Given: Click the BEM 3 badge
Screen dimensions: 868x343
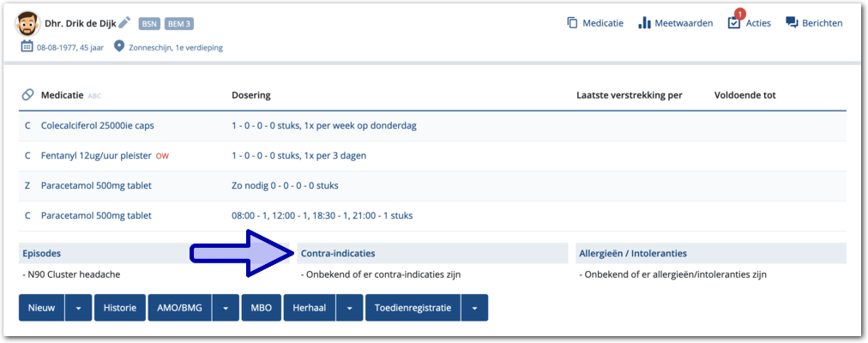Looking at the screenshot, I should click(x=178, y=24).
